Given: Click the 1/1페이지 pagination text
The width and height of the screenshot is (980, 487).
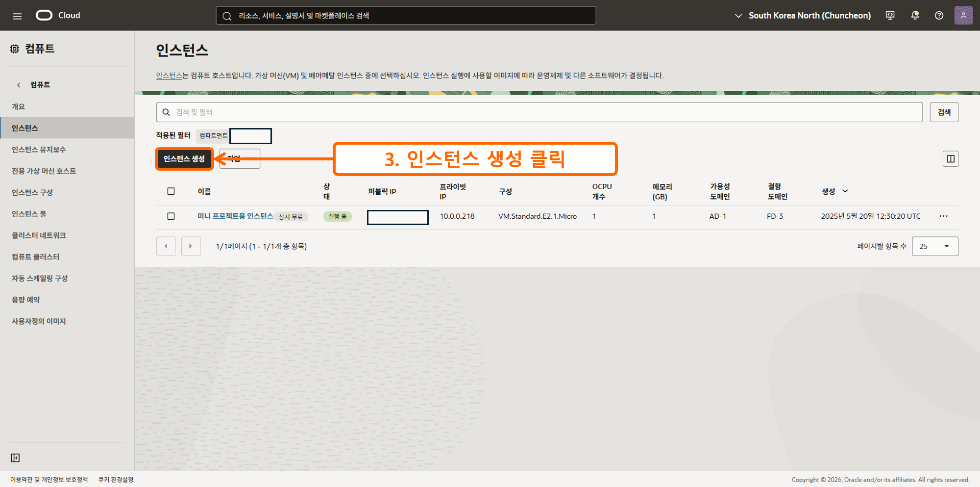Looking at the screenshot, I should [x=261, y=246].
